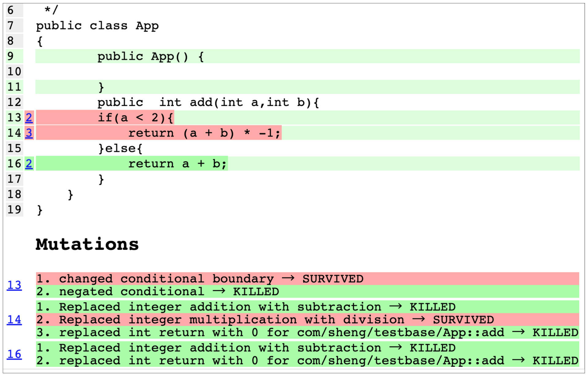This screenshot has width=588, height=376.
Task: Select 'multiplication with division → SURVIVED' entry
Action: (307, 320)
